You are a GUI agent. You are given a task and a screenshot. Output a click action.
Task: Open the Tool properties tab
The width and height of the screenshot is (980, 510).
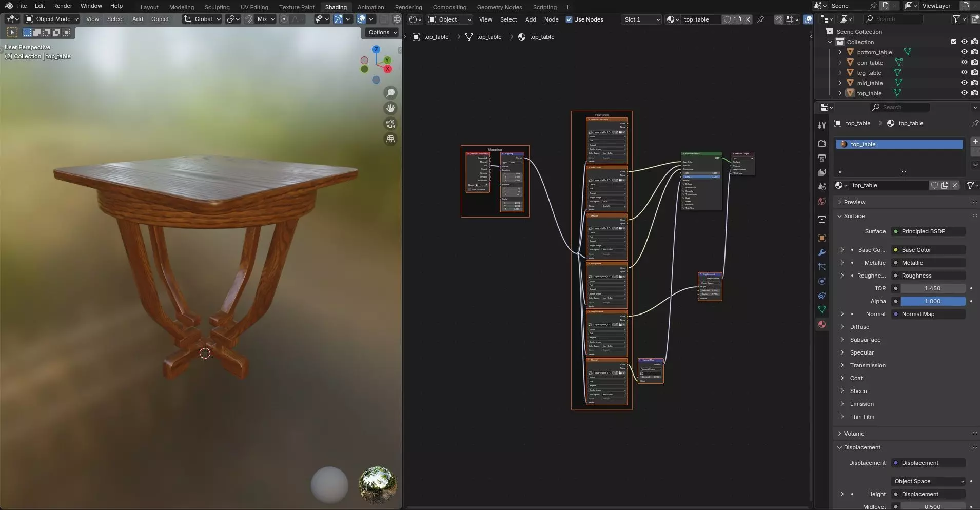[822, 125]
